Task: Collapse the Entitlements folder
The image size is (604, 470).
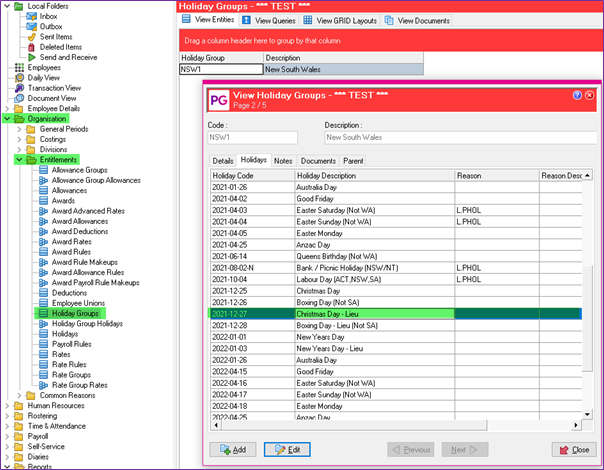Action: pyautogui.click(x=20, y=160)
